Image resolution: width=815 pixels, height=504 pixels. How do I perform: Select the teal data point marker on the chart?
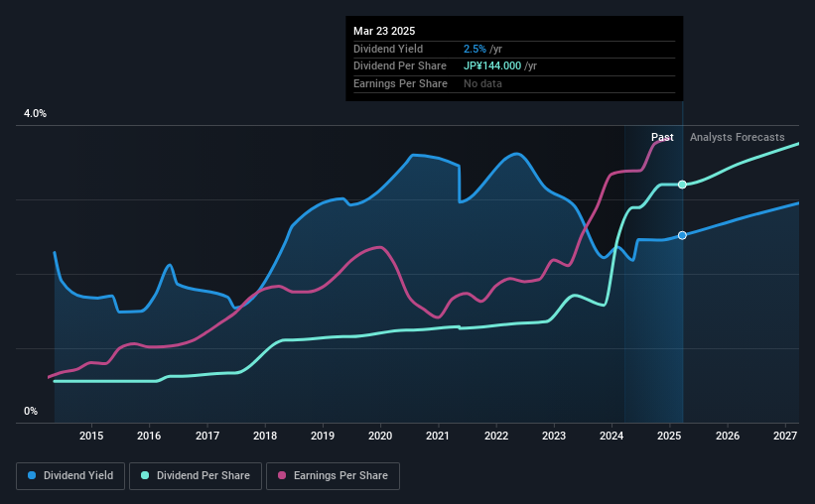click(x=682, y=185)
